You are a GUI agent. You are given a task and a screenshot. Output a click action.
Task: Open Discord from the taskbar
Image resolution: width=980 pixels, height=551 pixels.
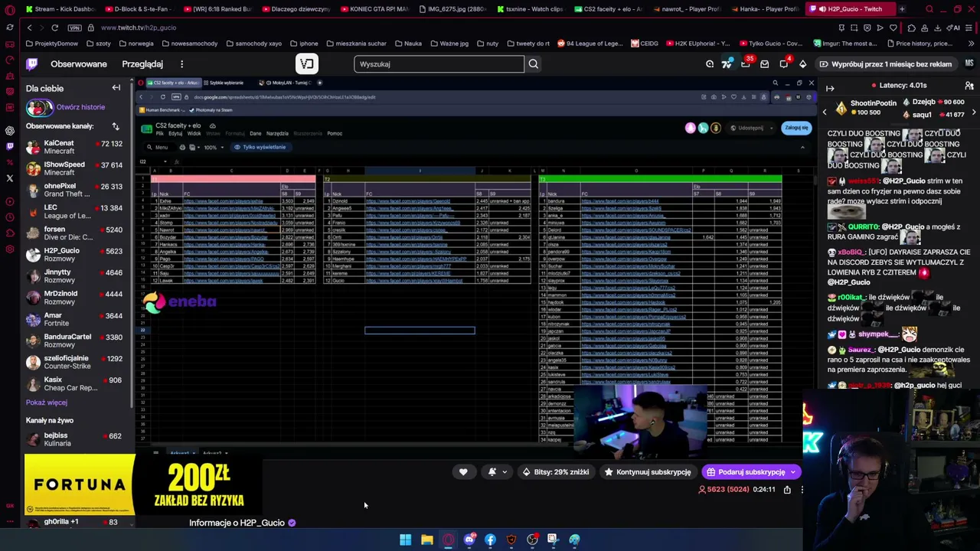tap(469, 540)
